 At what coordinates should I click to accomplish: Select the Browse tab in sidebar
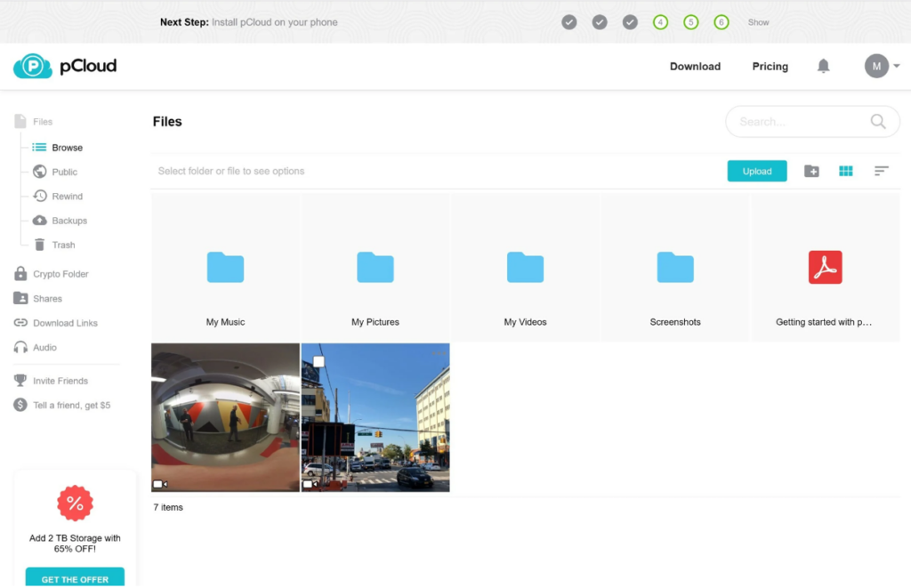(67, 147)
